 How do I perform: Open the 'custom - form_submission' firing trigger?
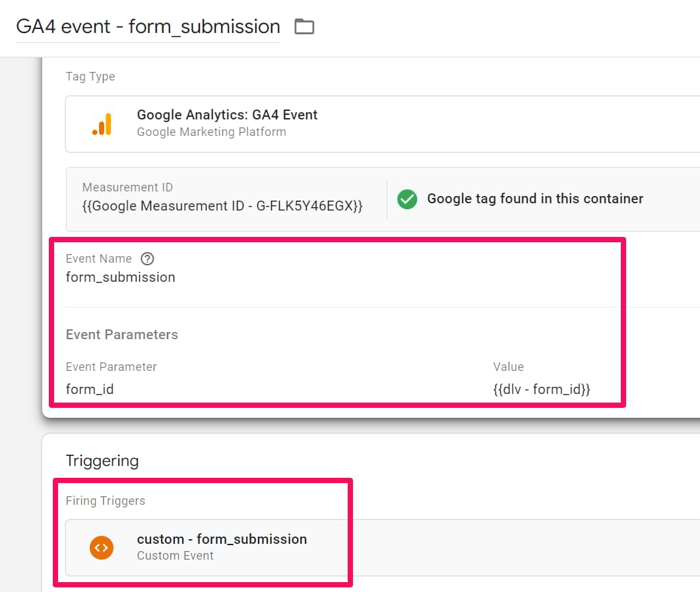pos(222,539)
